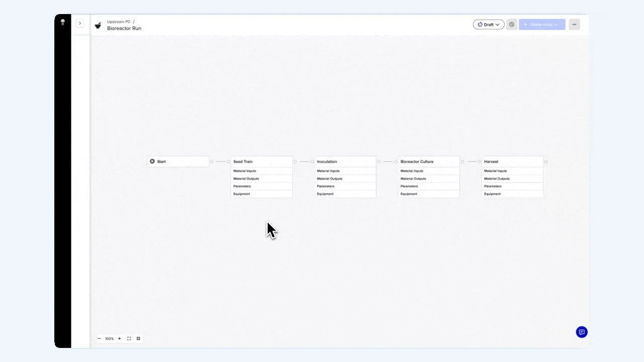Zoom in using the plus icon
The height and width of the screenshot is (362, 644).
point(119,338)
